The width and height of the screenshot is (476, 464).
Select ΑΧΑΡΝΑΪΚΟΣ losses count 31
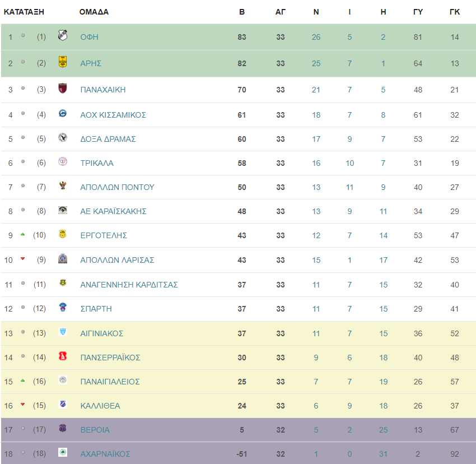click(x=383, y=454)
